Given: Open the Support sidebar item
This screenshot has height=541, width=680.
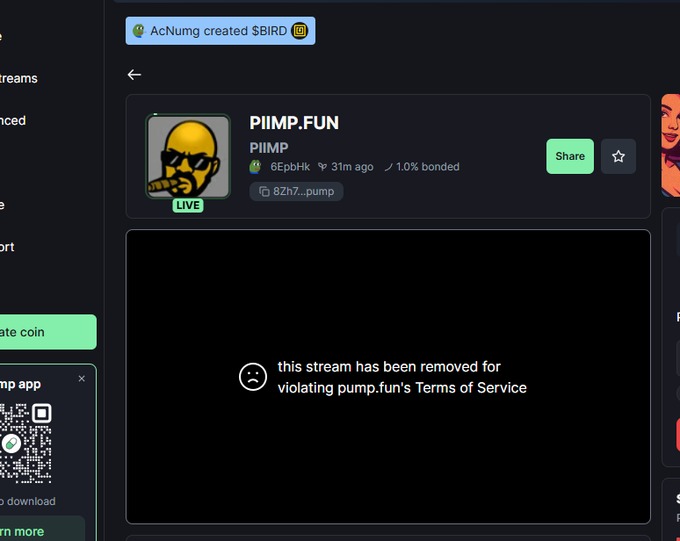Looking at the screenshot, I should (x=7, y=247).
